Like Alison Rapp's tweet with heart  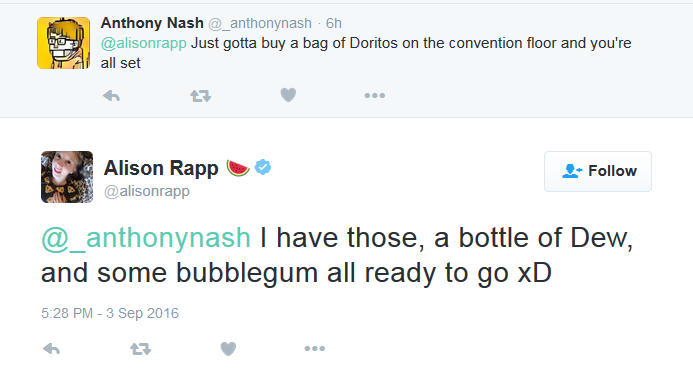click(228, 349)
